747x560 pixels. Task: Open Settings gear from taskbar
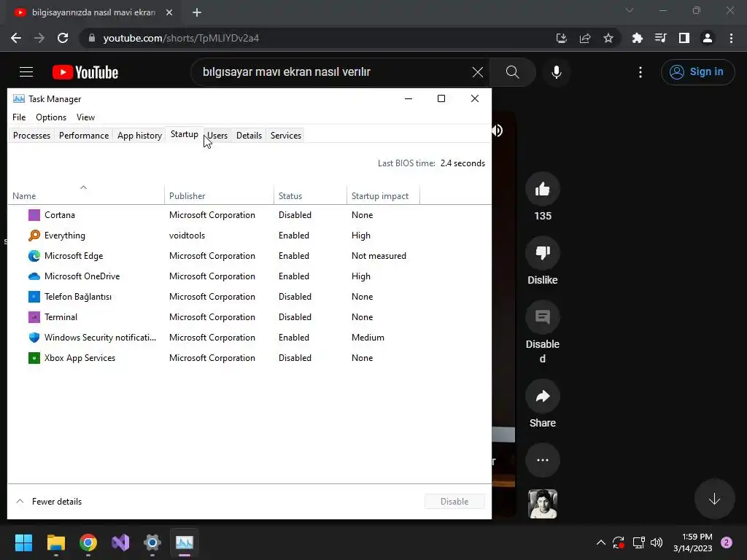click(x=152, y=542)
